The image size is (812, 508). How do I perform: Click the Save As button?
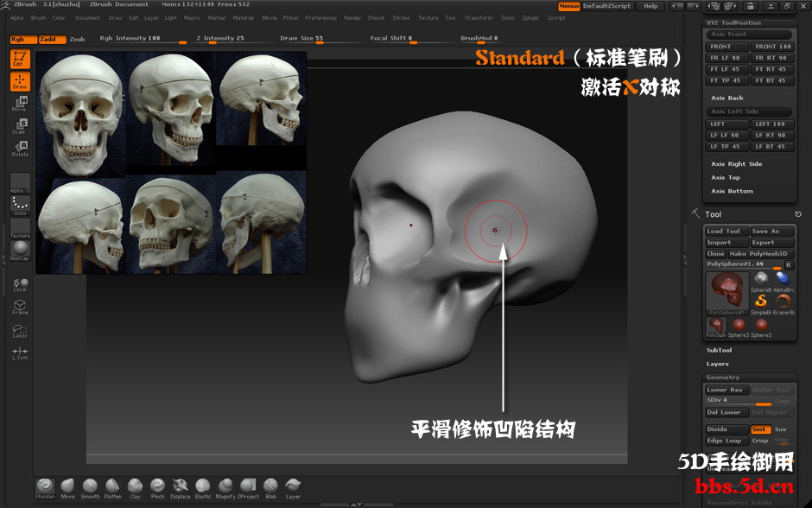(x=772, y=232)
